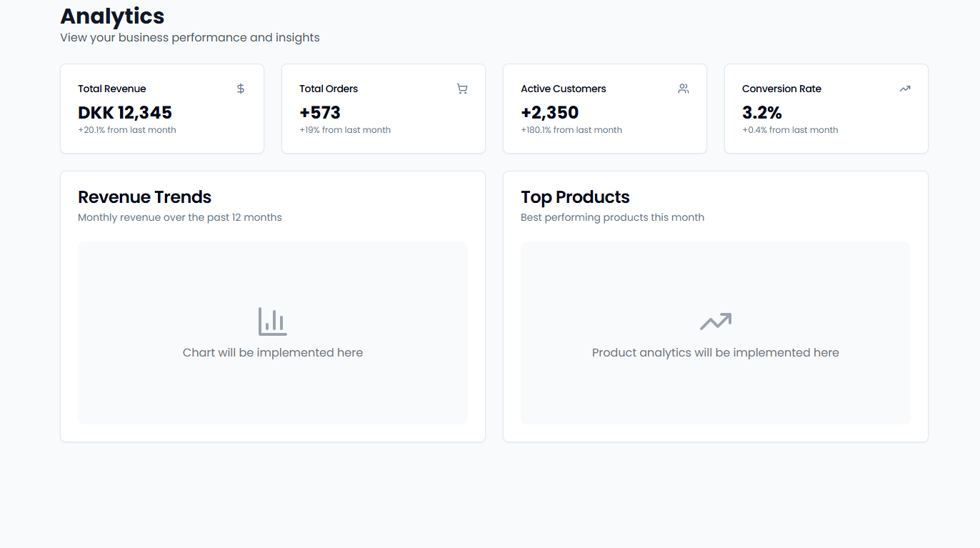Image resolution: width=980 pixels, height=548 pixels.
Task: Click the shopping cart icon on Total Orders
Action: click(461, 89)
